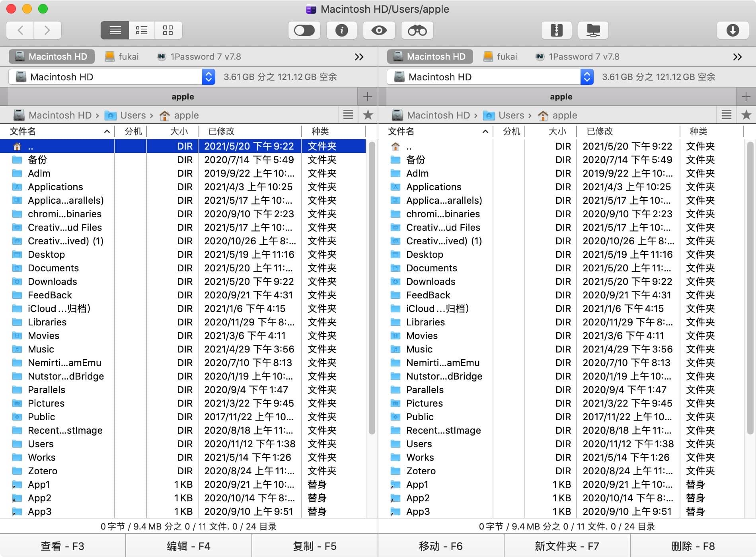Screen dimensions: 756x557
Task: Open the info button in toolbar
Action: click(x=341, y=30)
